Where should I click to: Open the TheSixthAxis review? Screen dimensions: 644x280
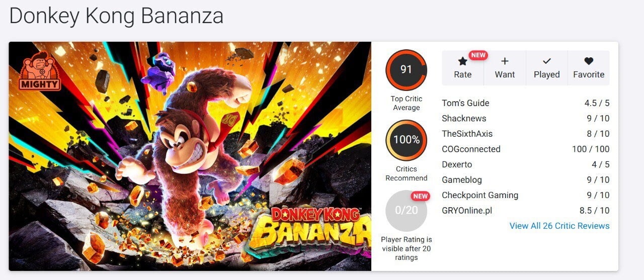pyautogui.click(x=467, y=134)
